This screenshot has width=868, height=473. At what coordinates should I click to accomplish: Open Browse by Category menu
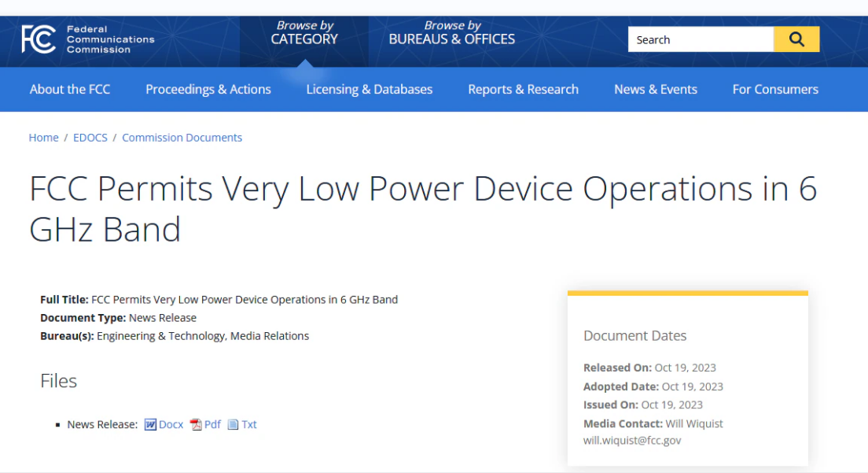point(304,33)
